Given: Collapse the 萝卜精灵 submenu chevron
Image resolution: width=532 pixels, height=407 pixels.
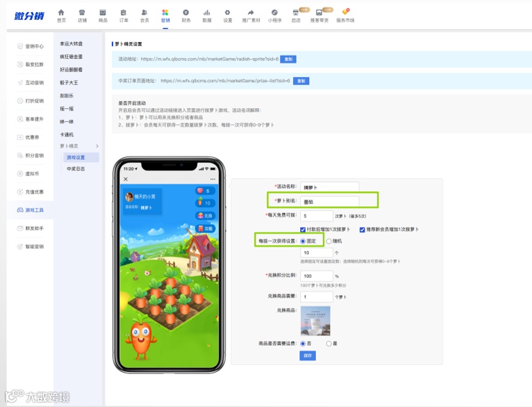Looking at the screenshot, I should pyautogui.click(x=97, y=146).
